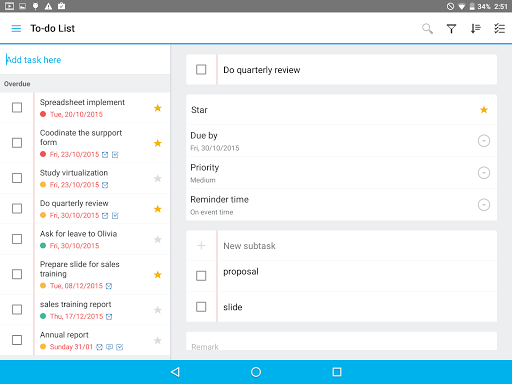Check off Ask for leave to Olivia
The height and width of the screenshot is (384, 512).
point(17,239)
